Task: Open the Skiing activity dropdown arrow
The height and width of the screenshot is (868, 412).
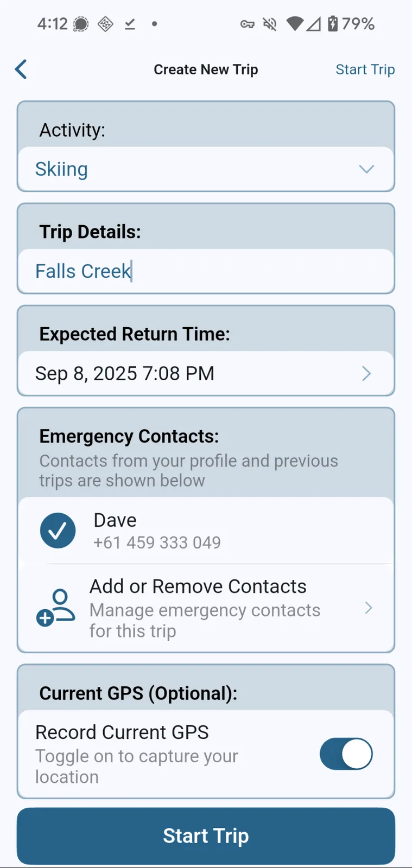Action: point(366,169)
